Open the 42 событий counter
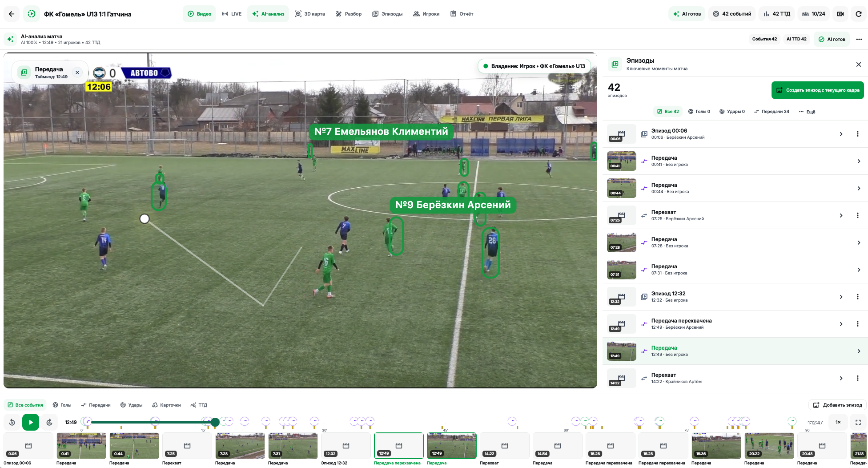Image resolution: width=868 pixels, height=468 pixels. click(732, 14)
